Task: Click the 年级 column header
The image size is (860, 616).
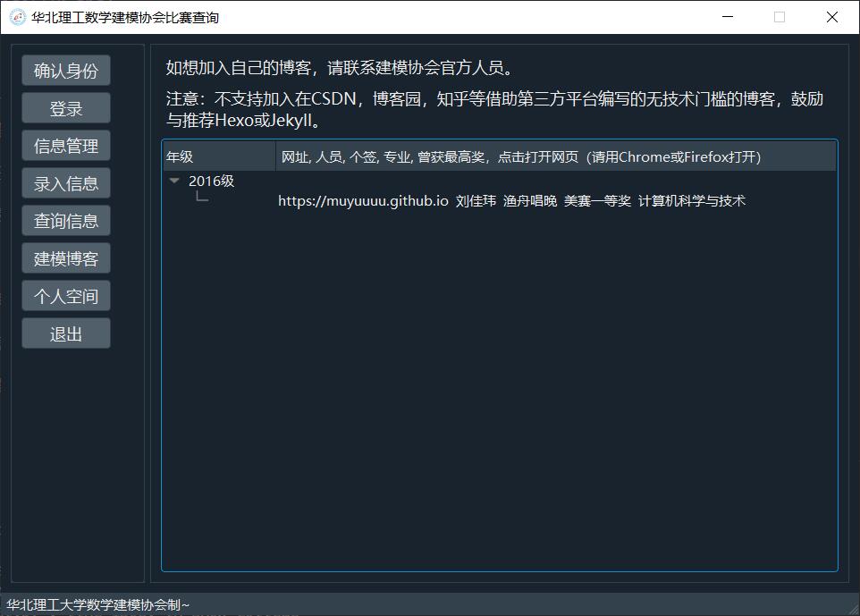Action: pos(218,156)
